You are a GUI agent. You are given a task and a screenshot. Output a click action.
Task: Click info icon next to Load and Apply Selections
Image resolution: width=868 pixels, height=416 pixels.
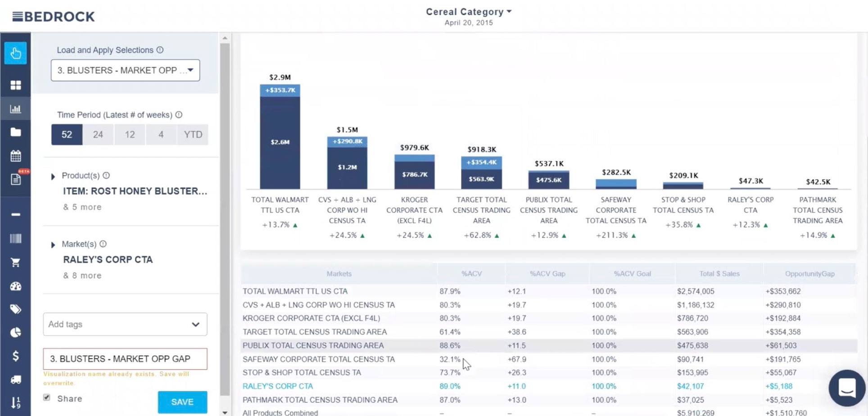[x=160, y=50]
